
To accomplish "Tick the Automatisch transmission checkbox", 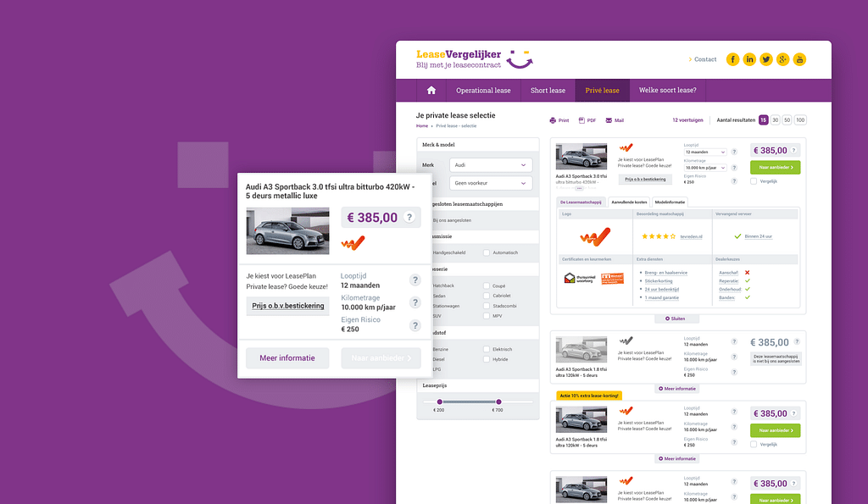I will (487, 252).
